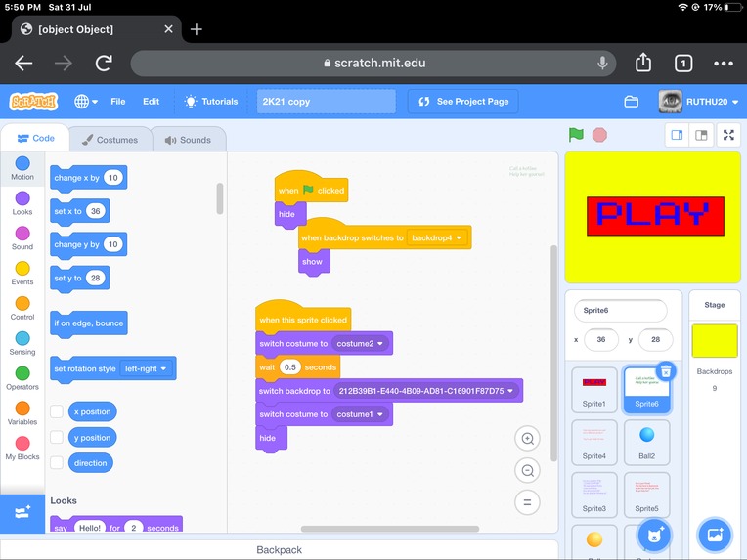Reload the scratch.mit.edu page

[104, 63]
